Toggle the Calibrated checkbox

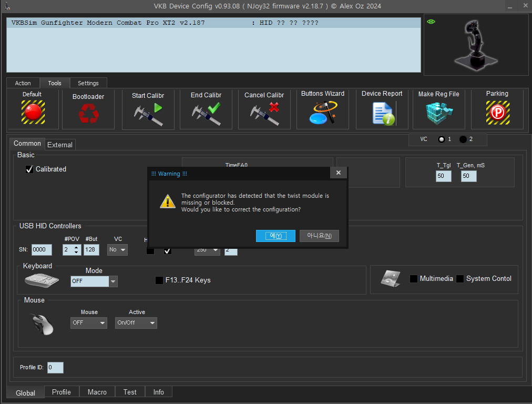[x=29, y=169]
